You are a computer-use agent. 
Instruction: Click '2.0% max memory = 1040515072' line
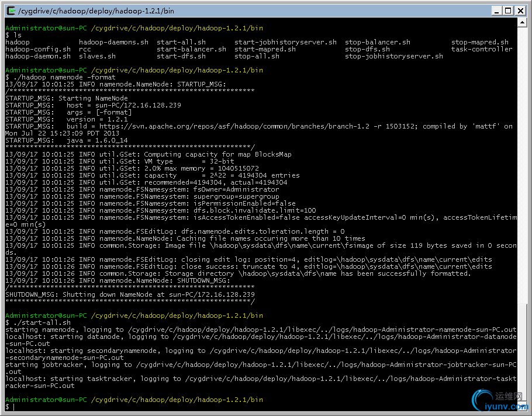pyautogui.click(x=132, y=168)
